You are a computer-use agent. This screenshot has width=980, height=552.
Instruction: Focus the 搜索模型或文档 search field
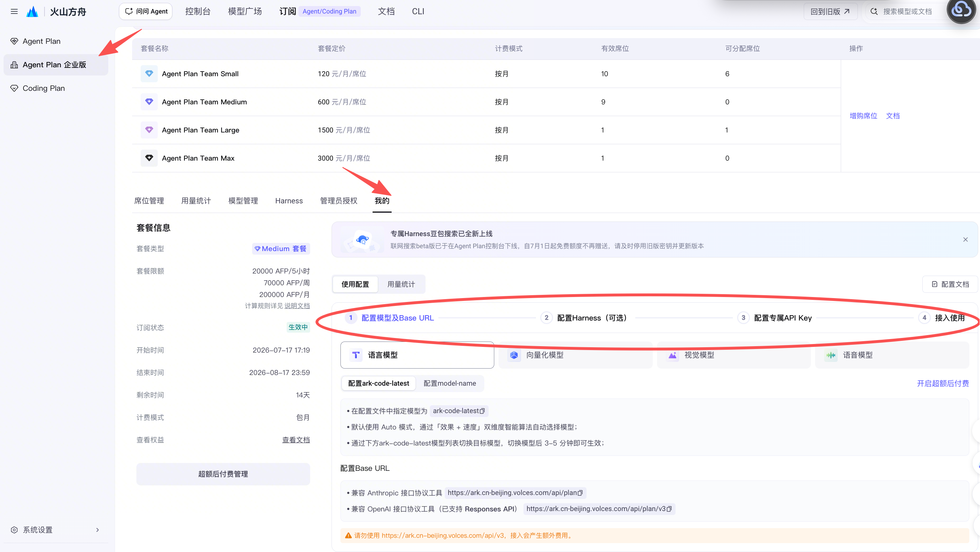point(907,11)
